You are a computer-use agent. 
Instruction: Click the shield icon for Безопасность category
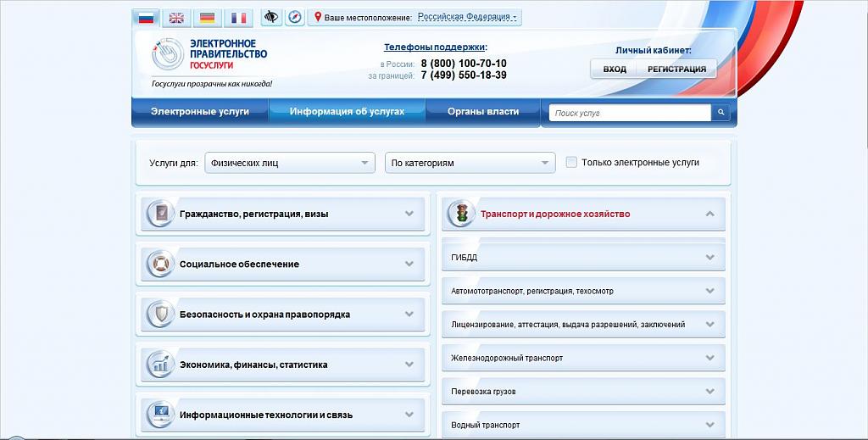(160, 315)
